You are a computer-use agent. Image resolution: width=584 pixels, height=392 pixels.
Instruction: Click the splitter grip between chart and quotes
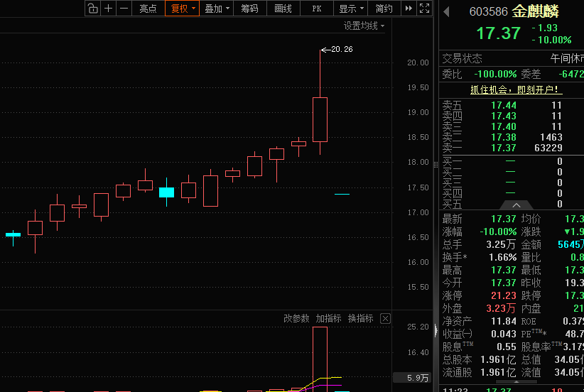pos(436,165)
